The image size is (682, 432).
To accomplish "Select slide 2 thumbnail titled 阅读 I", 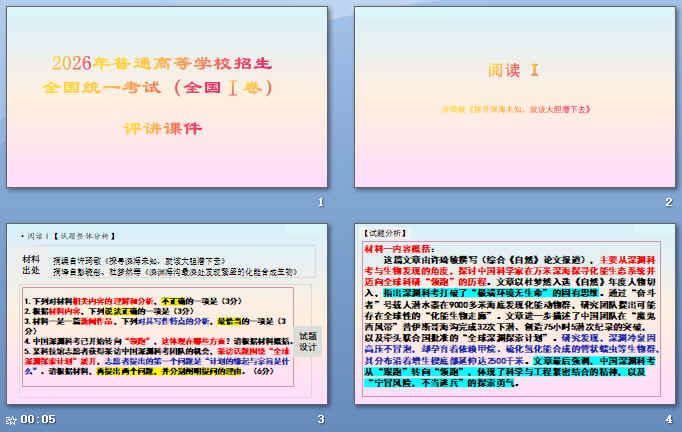I will tap(515, 97).
